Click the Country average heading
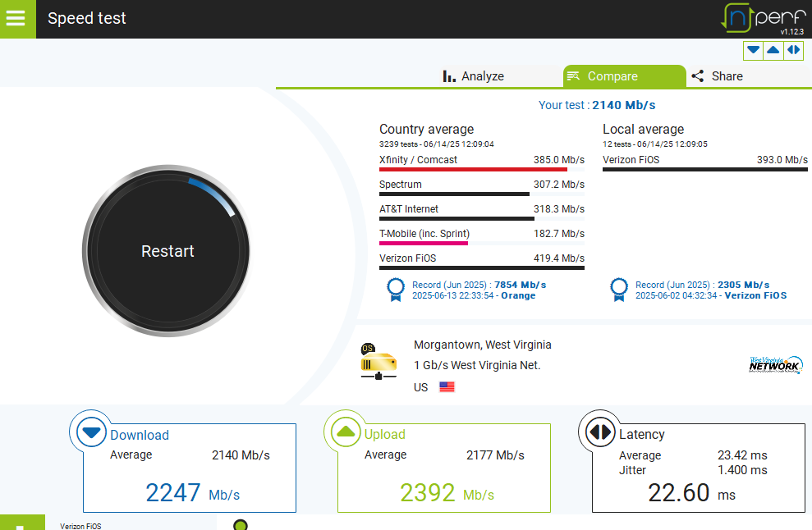Image resolution: width=812 pixels, height=530 pixels. (x=426, y=129)
